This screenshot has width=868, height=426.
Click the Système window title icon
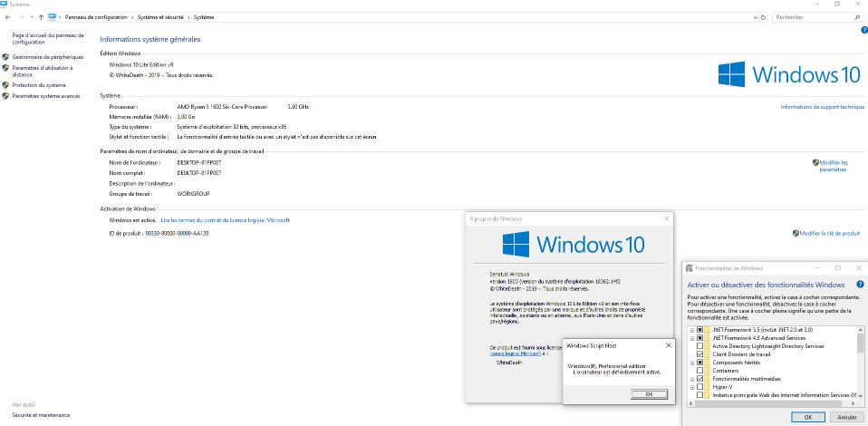[x=4, y=4]
